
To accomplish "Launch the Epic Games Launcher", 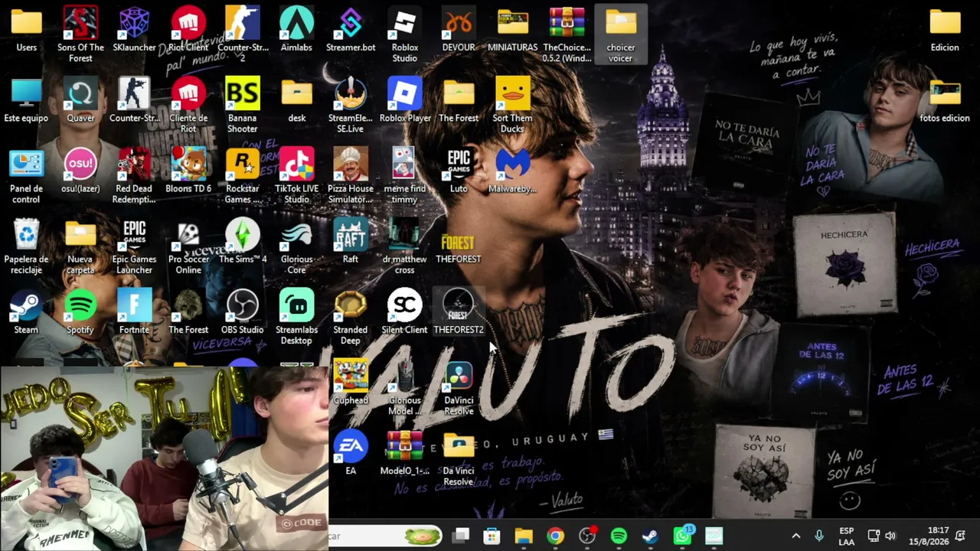I will (x=134, y=246).
